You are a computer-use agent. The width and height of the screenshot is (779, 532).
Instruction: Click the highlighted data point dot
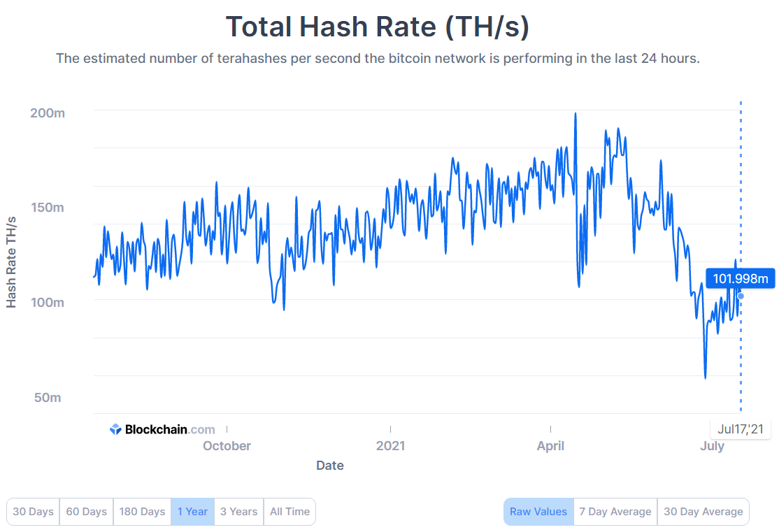741,296
